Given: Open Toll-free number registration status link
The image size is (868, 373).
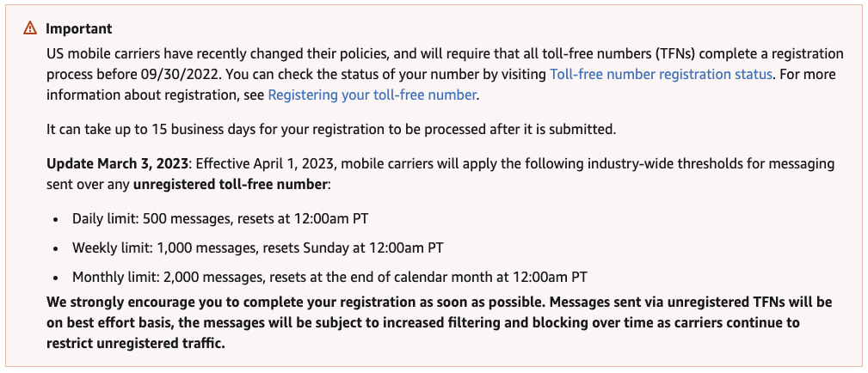Looking at the screenshot, I should [661, 74].
